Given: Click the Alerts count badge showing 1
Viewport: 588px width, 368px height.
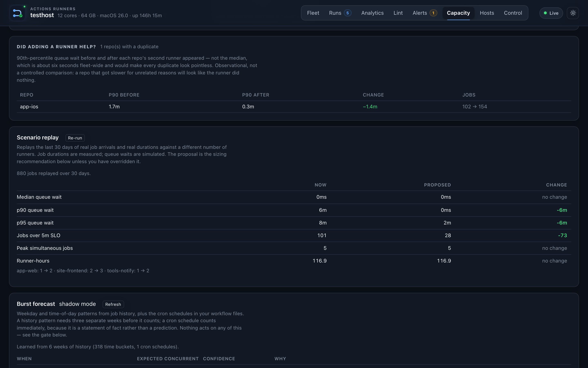Looking at the screenshot, I should [x=433, y=13].
